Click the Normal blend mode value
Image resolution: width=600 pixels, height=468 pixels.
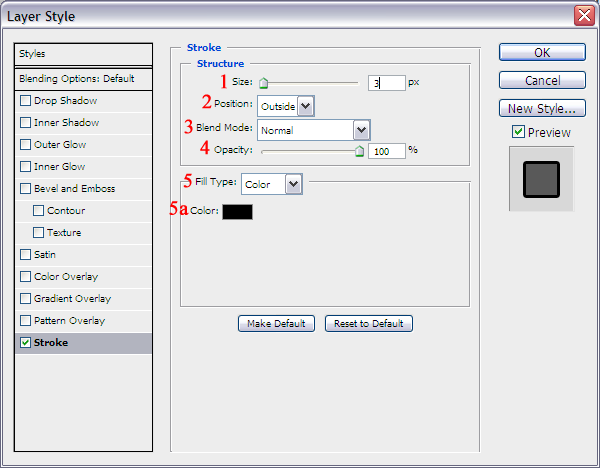[x=277, y=130]
